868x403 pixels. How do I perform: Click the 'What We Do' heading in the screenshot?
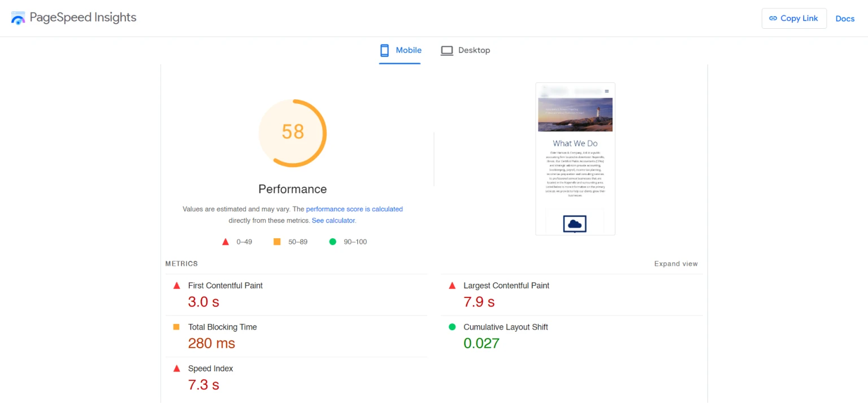[575, 143]
